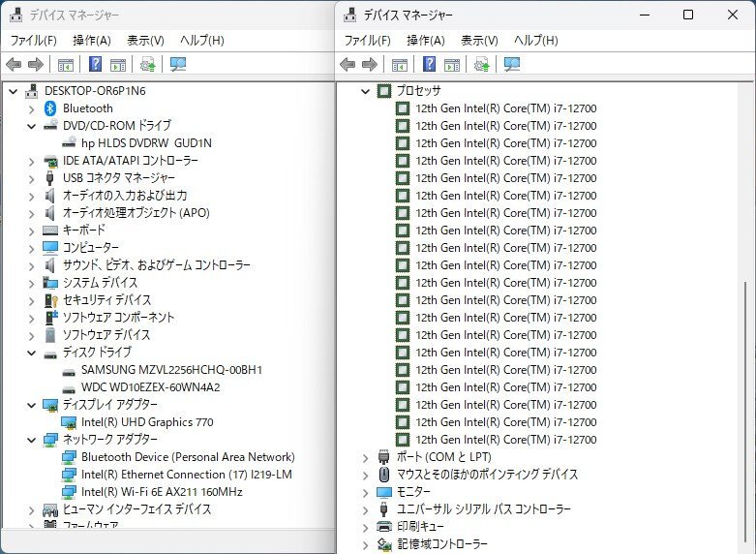Collapse the ディスク ドライブ category
Viewport: 756px width, 554px height.
(x=31, y=353)
